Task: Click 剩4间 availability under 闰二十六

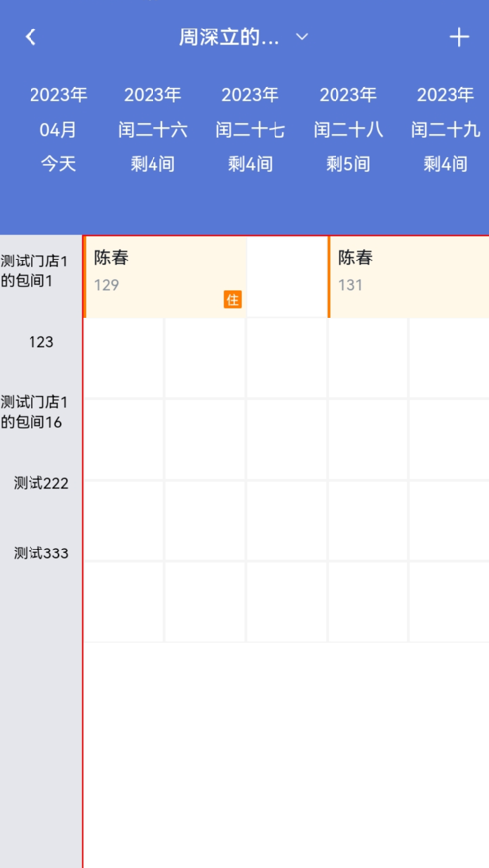Action: point(153,164)
